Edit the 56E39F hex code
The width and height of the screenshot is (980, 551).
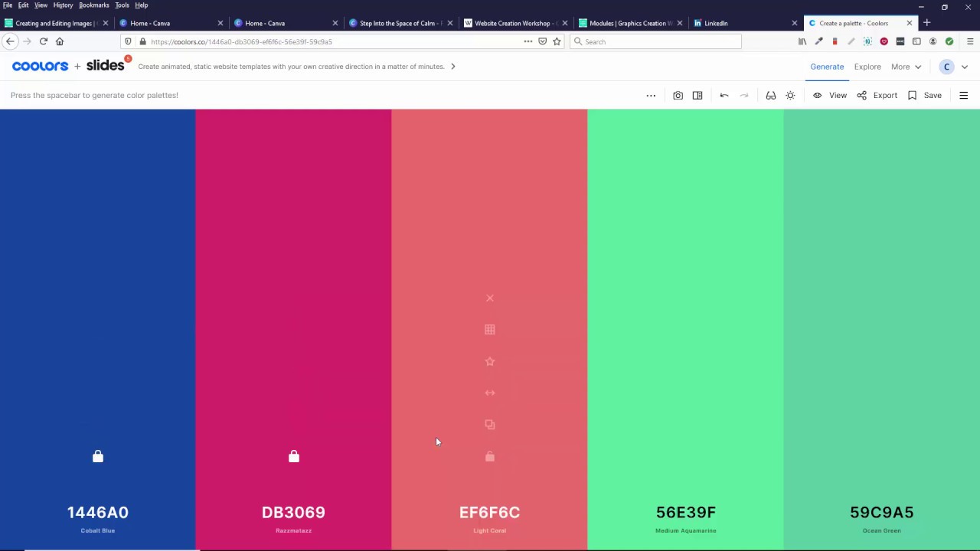686,513
